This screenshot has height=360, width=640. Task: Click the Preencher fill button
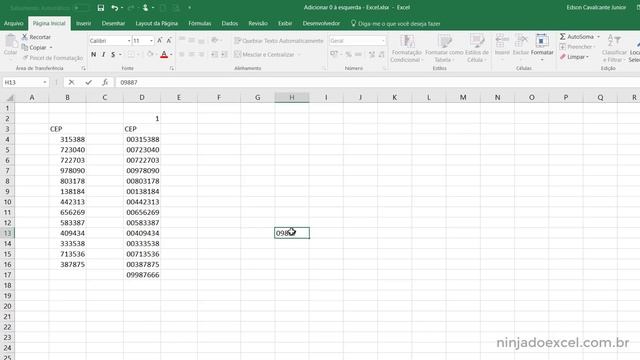click(x=576, y=47)
